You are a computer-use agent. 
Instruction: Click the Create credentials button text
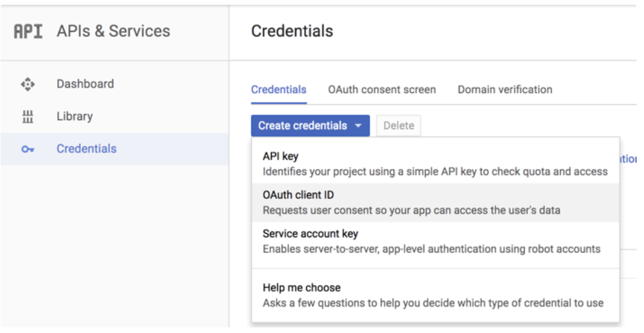303,126
